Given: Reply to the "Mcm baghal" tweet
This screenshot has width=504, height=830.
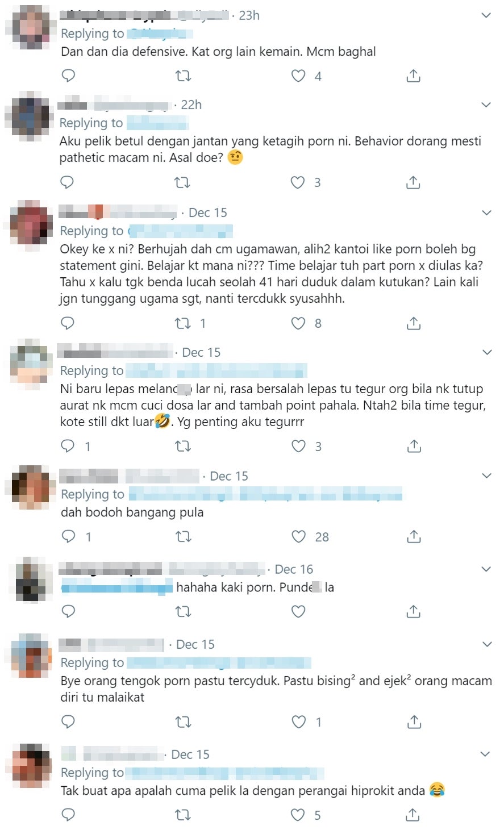Looking at the screenshot, I should point(68,76).
